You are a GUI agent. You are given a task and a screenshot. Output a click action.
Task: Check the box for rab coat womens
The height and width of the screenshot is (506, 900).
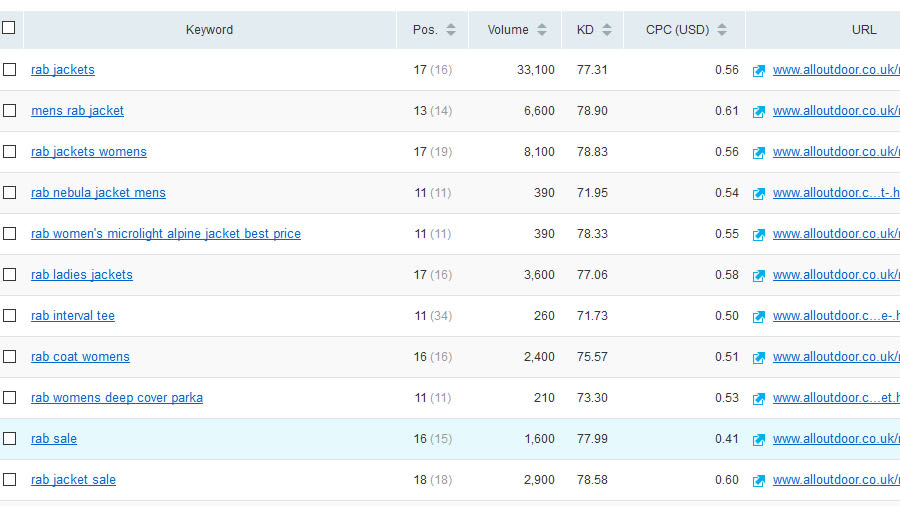coord(9,356)
